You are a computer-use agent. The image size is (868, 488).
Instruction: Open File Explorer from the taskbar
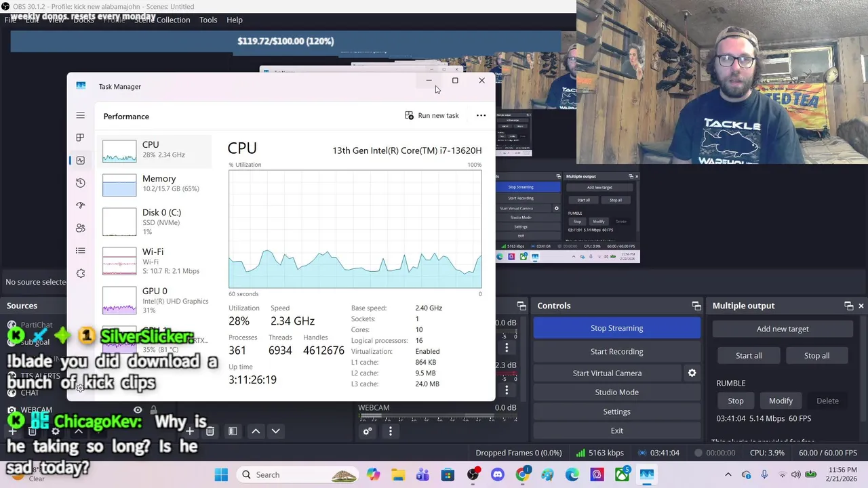point(398,474)
